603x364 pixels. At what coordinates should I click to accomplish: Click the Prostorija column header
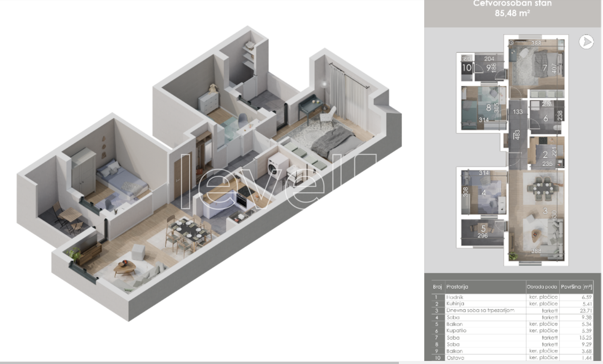point(457,287)
